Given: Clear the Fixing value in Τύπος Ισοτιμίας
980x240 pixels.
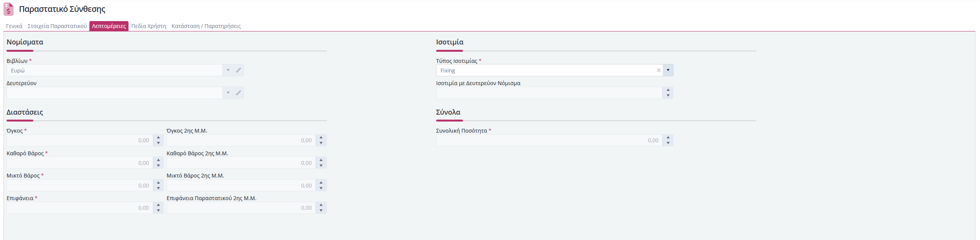Looking at the screenshot, I should [659, 70].
